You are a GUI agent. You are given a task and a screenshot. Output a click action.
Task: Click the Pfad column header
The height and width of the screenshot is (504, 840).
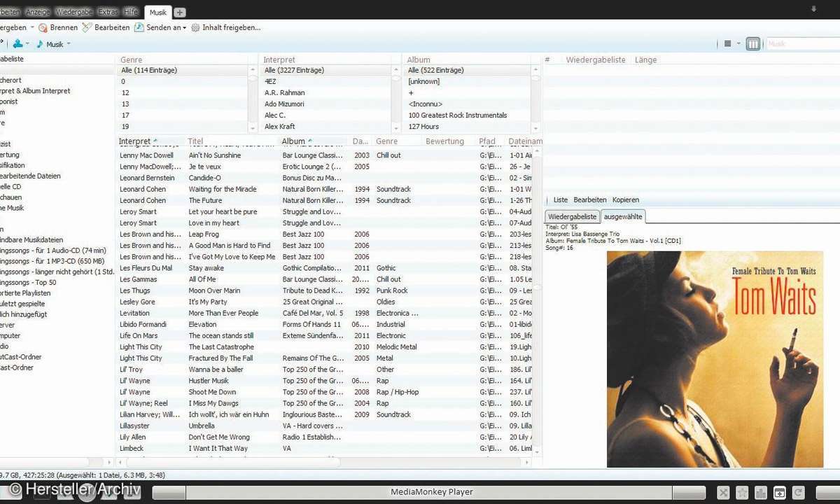pyautogui.click(x=487, y=141)
